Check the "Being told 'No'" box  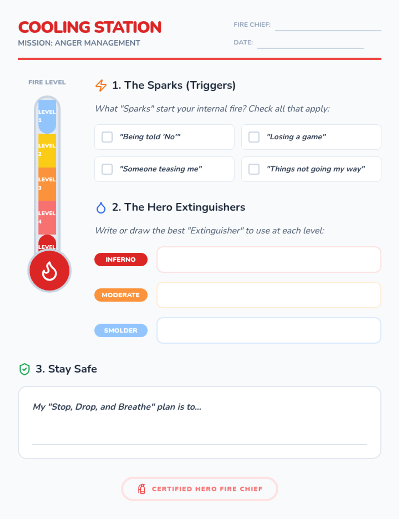(107, 137)
